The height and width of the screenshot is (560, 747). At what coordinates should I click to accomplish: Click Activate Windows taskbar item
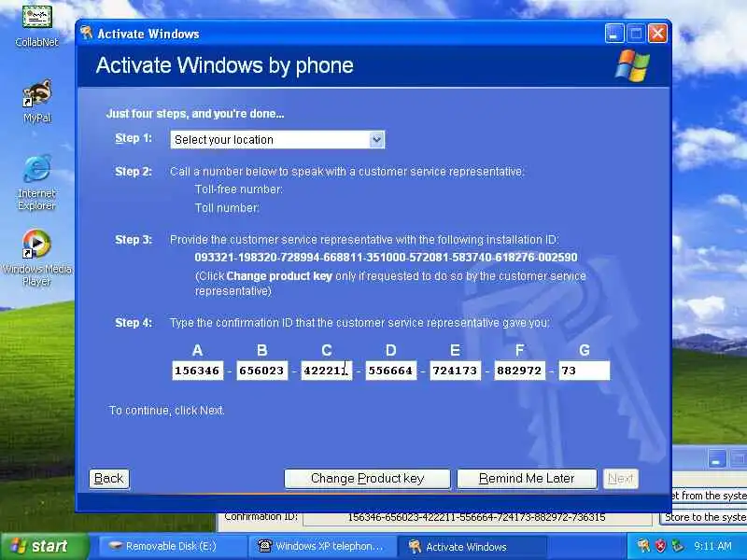coord(472,546)
